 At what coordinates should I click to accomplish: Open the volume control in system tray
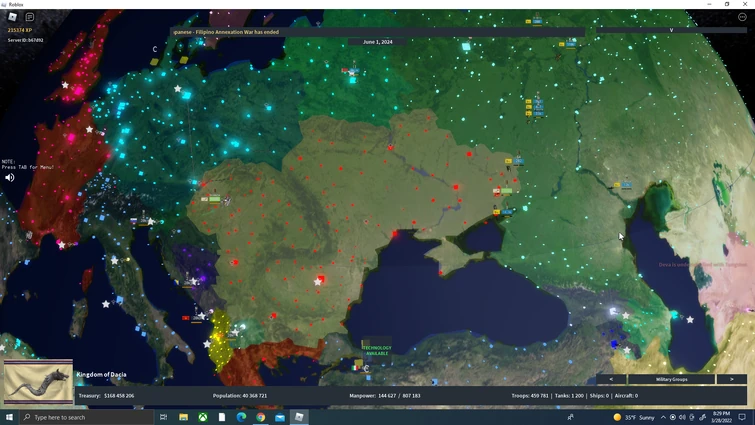(682, 417)
